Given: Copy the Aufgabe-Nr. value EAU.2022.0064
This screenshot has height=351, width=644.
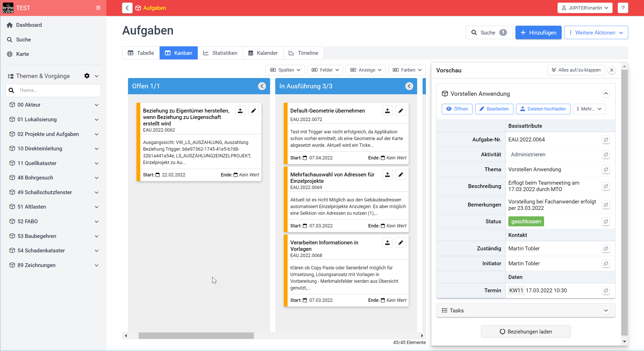Looking at the screenshot, I should [606, 140].
